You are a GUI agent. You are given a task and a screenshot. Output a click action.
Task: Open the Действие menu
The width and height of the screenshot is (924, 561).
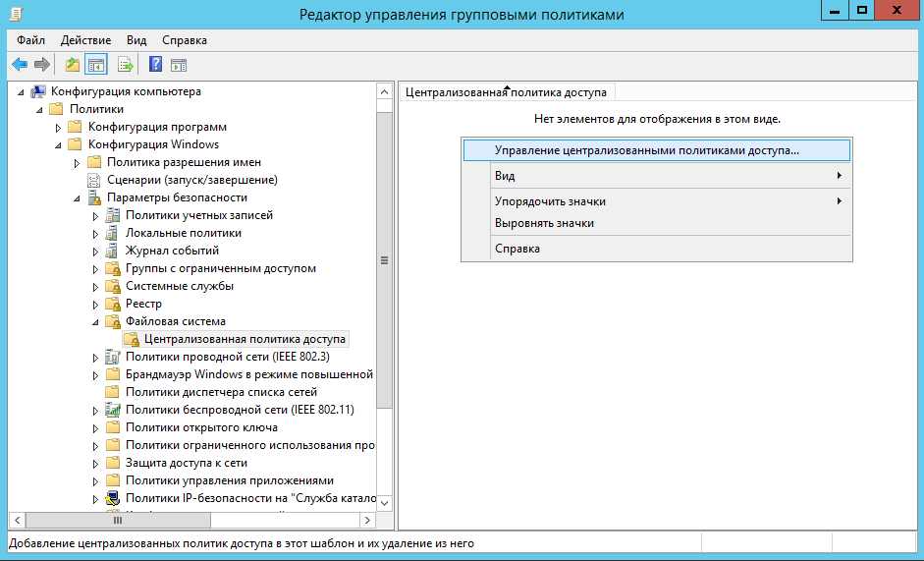[85, 40]
